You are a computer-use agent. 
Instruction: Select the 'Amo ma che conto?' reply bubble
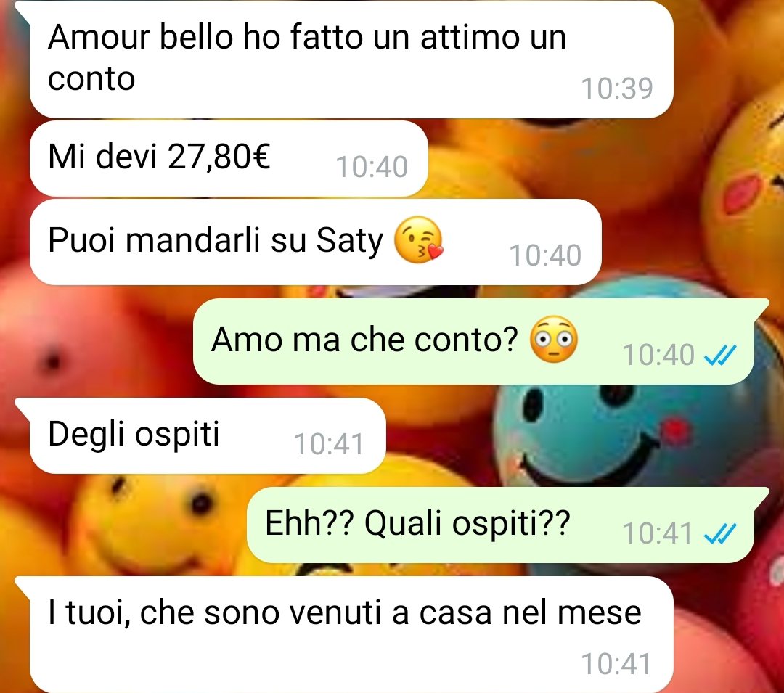(x=473, y=341)
